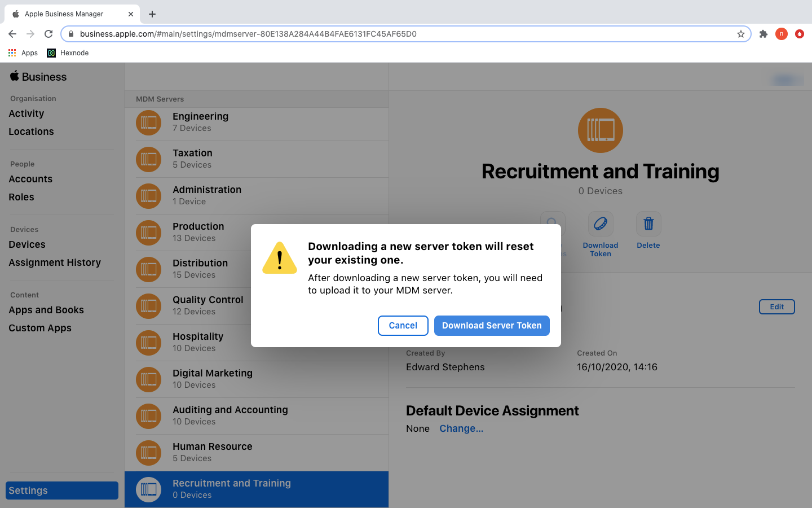Click the Delete trash icon
This screenshot has width=812, height=508.
[648, 224]
